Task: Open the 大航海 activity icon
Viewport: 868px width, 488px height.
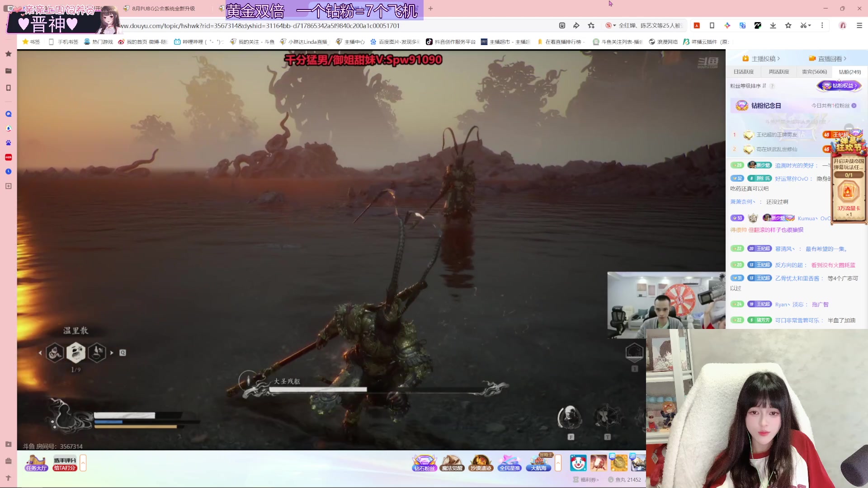Action: [x=539, y=463]
